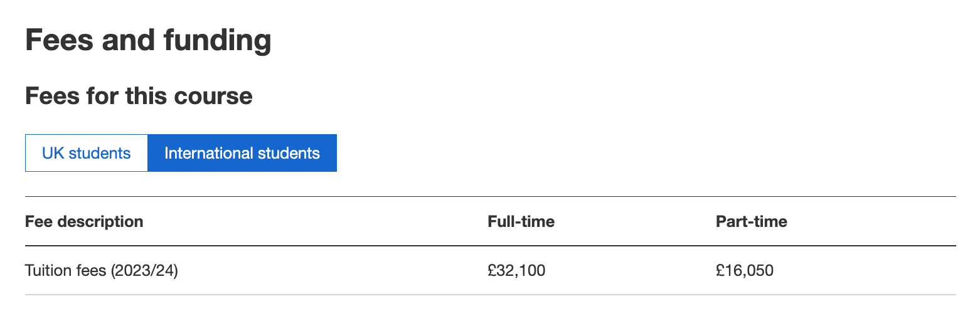This screenshot has width=980, height=326.
Task: Click the word Fees in the main heading
Action: (x=56, y=41)
